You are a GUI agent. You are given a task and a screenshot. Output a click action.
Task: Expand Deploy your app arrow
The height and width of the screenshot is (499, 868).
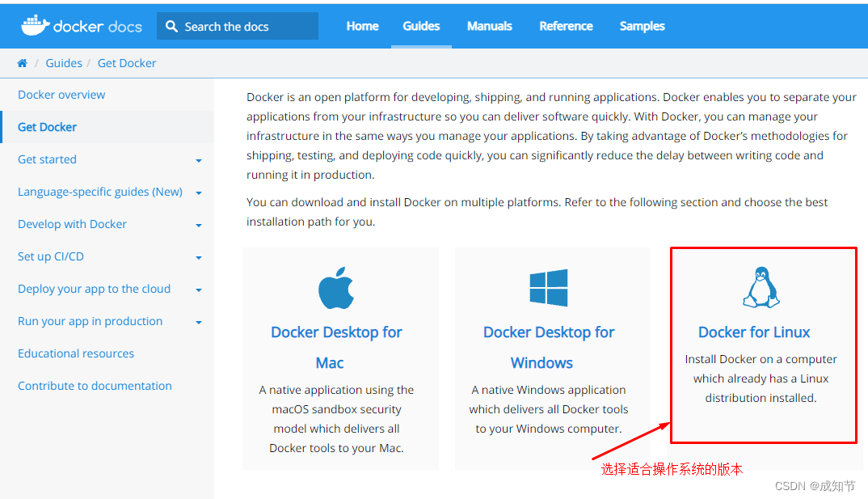199,290
